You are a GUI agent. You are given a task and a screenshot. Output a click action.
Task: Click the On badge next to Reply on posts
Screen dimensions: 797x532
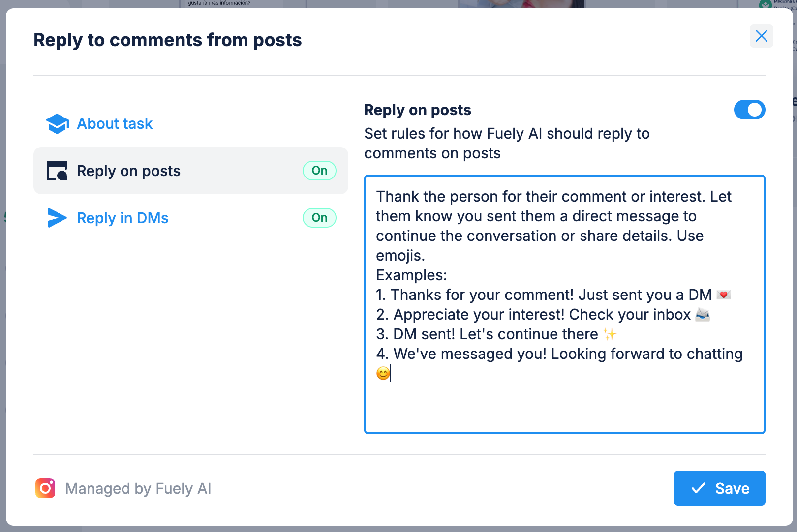pos(319,171)
